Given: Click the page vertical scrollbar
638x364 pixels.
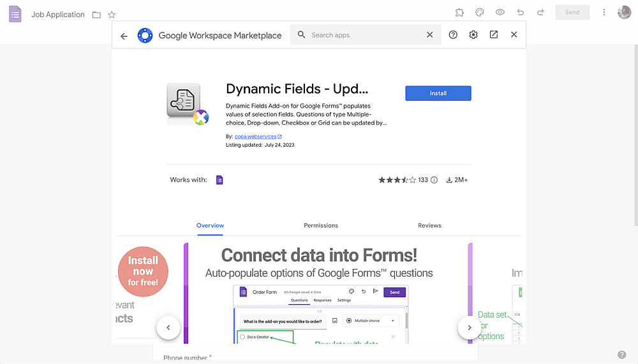Looking at the screenshot, I should click(636, 135).
